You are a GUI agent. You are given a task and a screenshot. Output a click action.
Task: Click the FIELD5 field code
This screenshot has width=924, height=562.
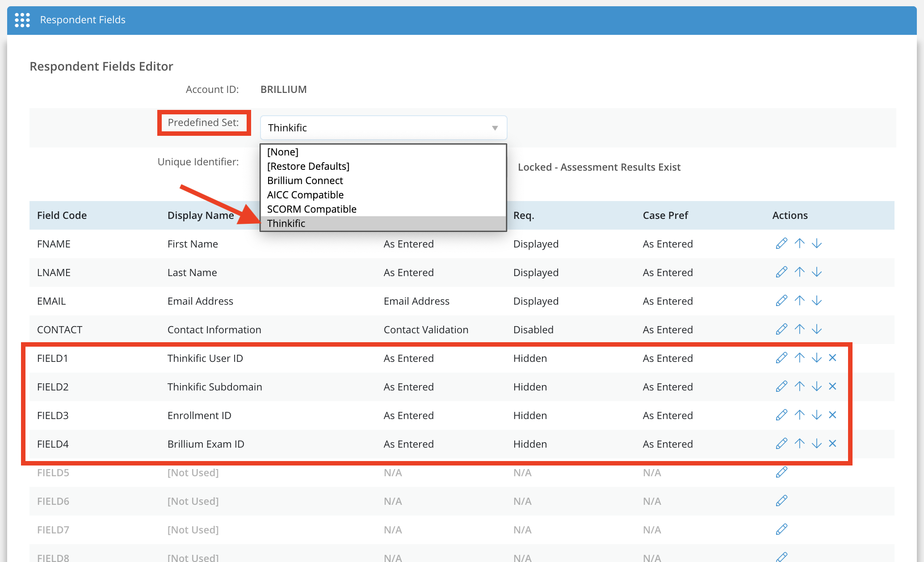[x=53, y=473]
